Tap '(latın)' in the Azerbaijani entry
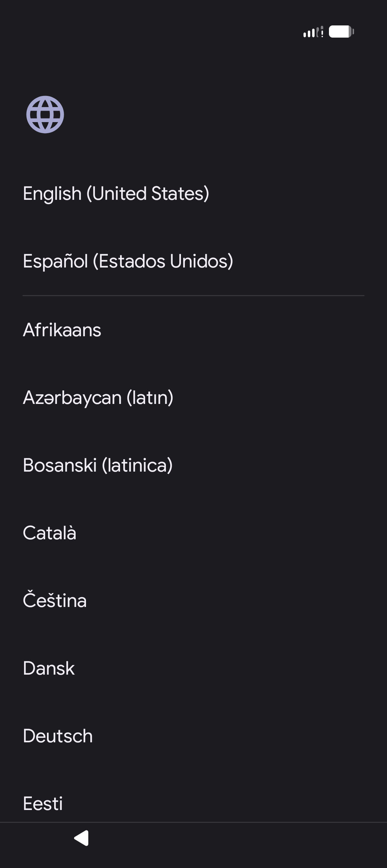The height and width of the screenshot is (868, 387). pos(150,398)
